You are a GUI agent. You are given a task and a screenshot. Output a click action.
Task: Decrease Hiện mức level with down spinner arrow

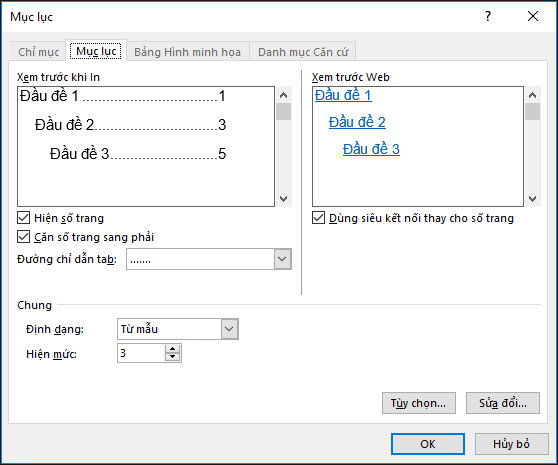point(173,357)
